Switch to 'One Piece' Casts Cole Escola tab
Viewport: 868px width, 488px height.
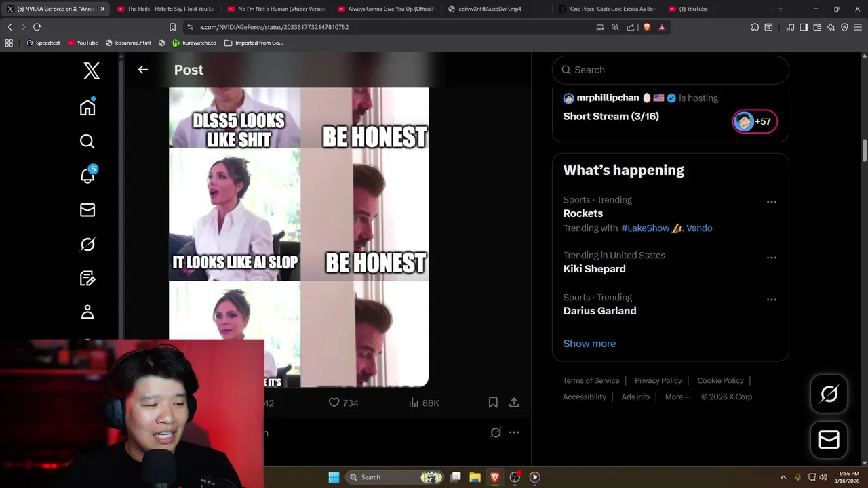607,9
